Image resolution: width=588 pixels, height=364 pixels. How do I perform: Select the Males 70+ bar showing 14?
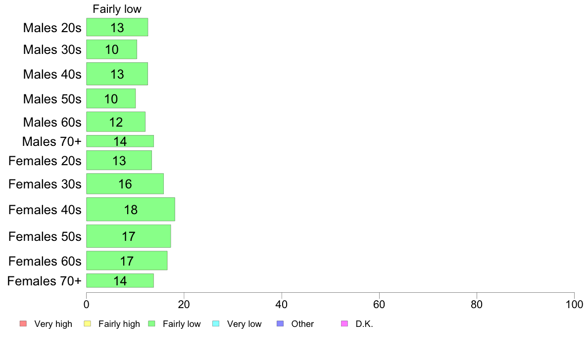120,141
